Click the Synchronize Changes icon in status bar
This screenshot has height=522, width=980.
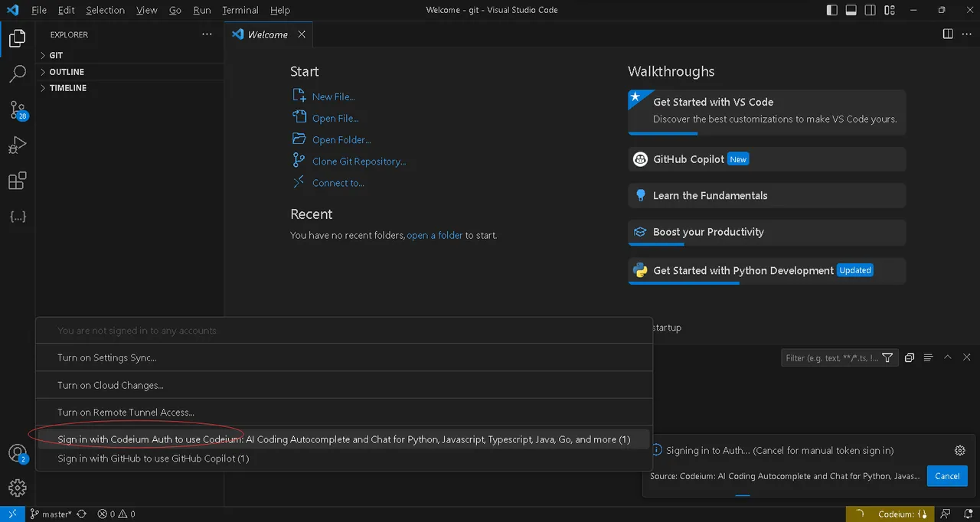pyautogui.click(x=82, y=514)
